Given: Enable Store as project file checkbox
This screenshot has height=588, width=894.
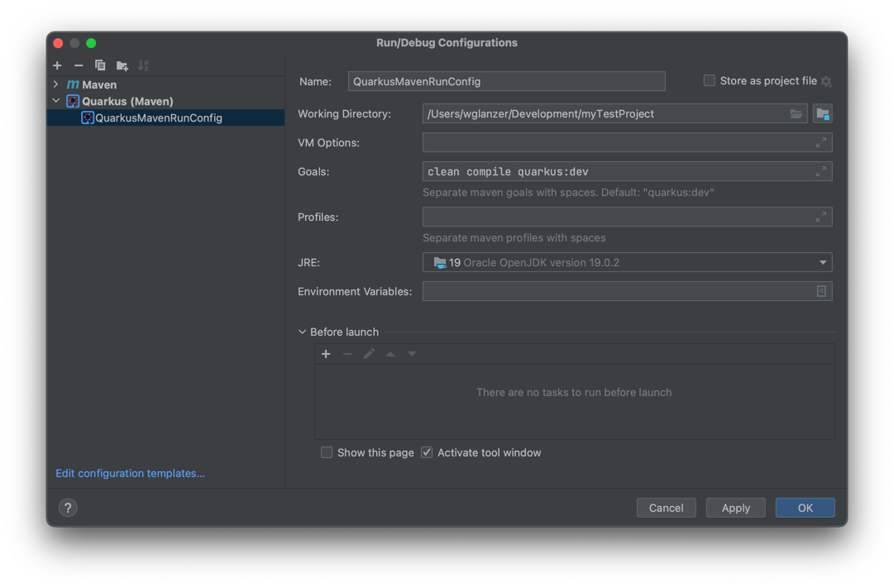Looking at the screenshot, I should [710, 80].
